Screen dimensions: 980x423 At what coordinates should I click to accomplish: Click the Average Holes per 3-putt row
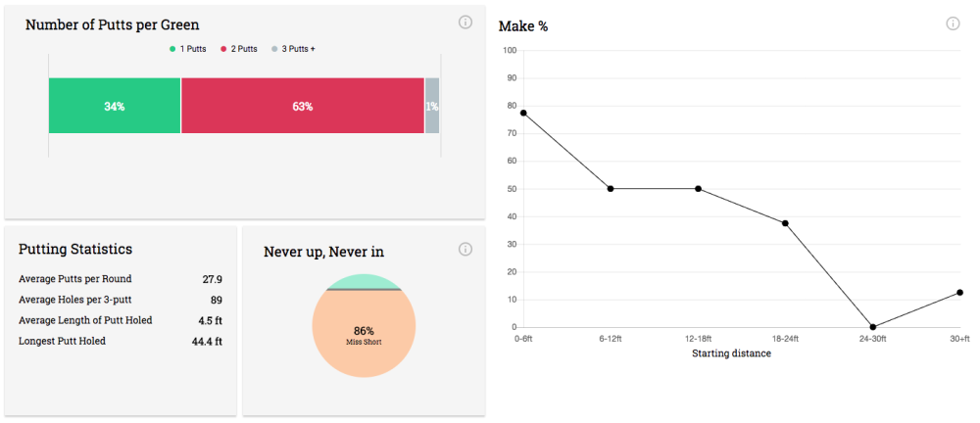pyautogui.click(x=121, y=300)
